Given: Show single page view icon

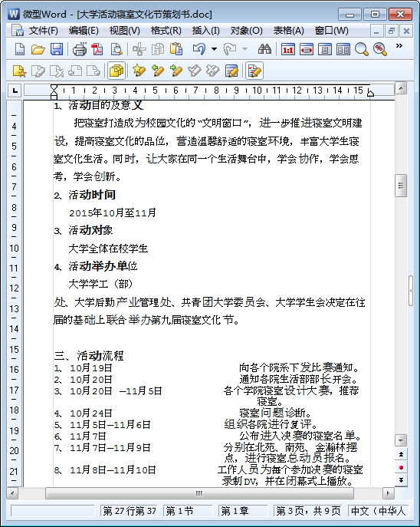Looking at the screenshot, I should coord(325,49).
